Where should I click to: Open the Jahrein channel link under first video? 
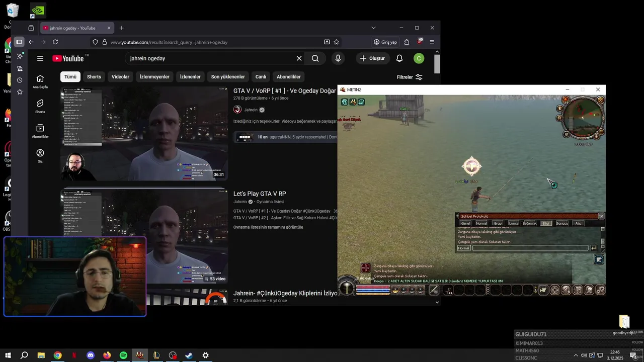250,110
